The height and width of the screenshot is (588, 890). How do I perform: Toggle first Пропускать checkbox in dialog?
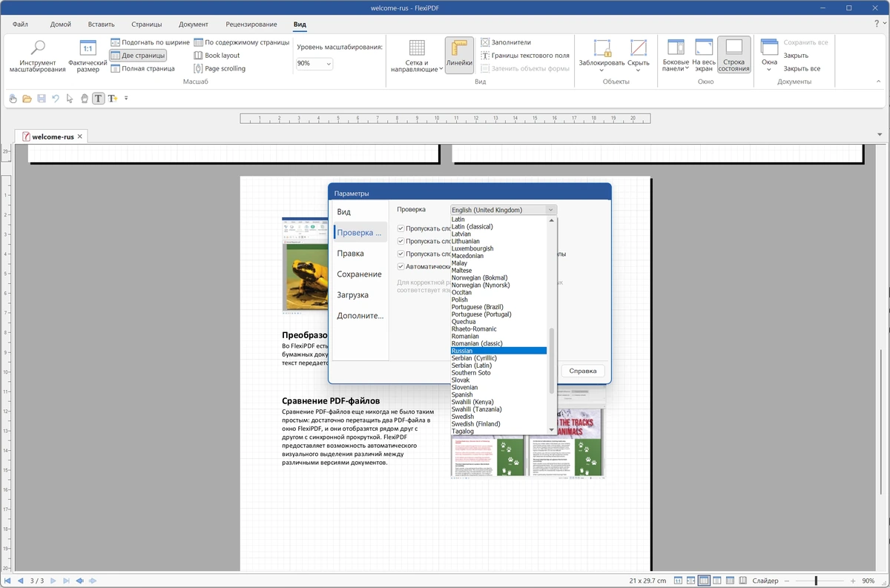point(400,228)
